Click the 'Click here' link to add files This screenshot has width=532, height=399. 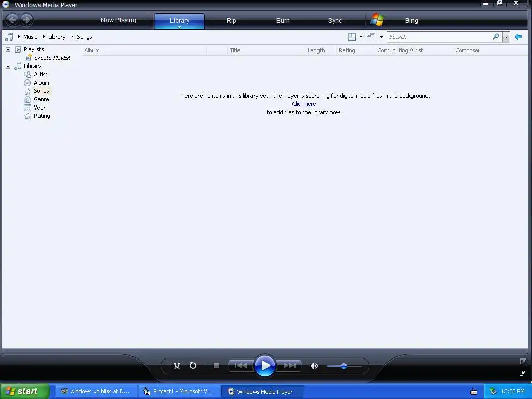(304, 104)
